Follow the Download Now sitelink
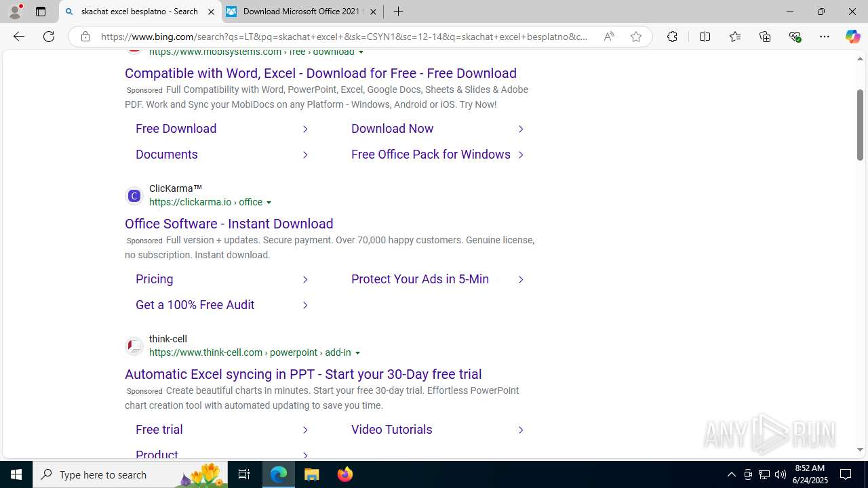The image size is (868, 488). click(x=393, y=129)
